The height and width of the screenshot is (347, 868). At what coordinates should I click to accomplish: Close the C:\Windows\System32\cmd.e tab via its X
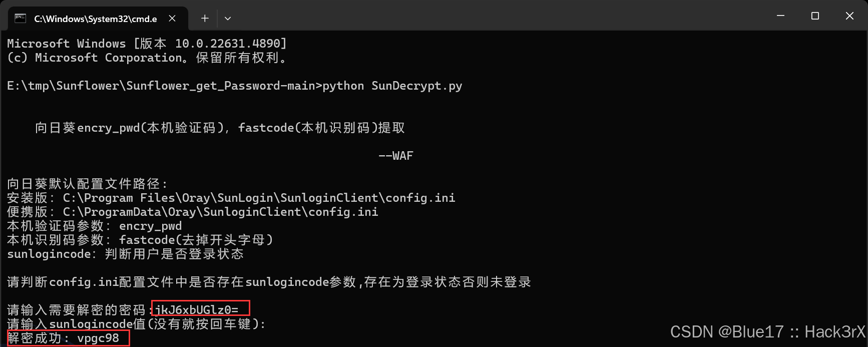point(172,18)
